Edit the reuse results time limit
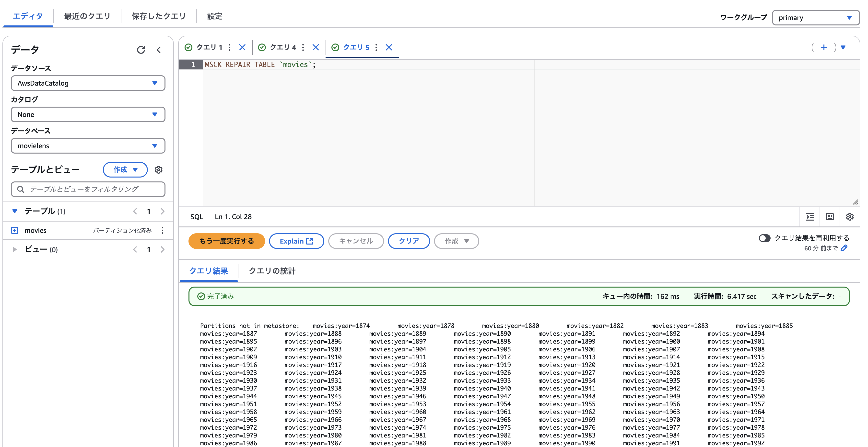This screenshot has height=447, width=868. [844, 248]
